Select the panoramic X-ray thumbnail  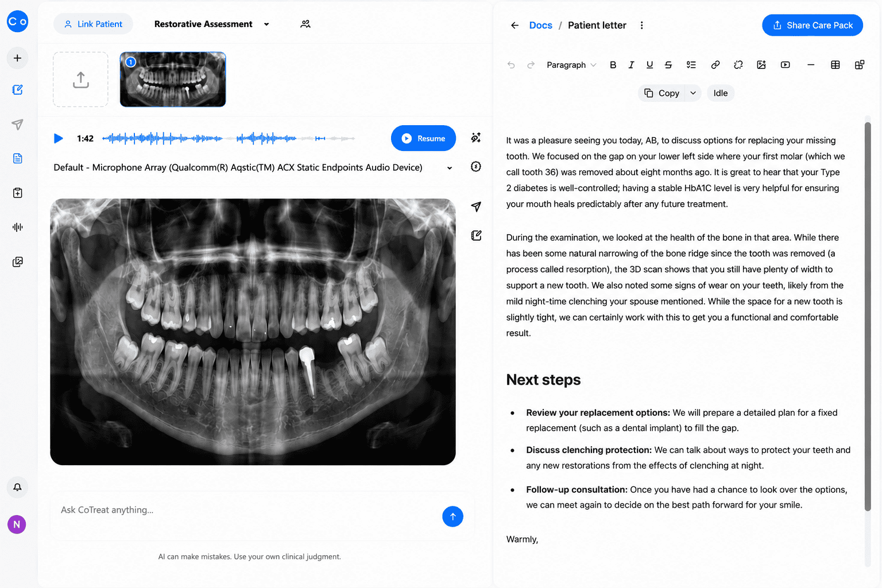click(x=173, y=79)
